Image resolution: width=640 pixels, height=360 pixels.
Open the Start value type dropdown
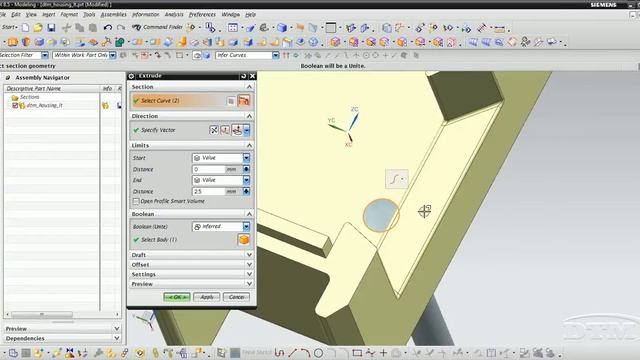[246, 158]
